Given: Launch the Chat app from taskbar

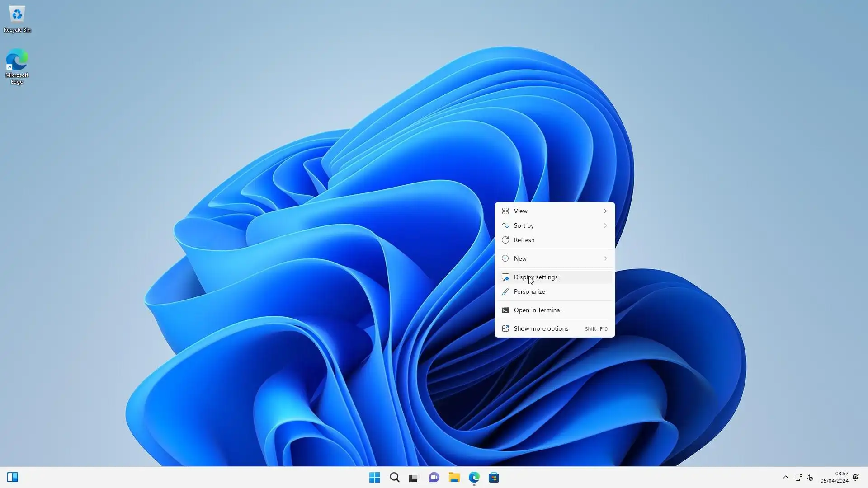Looking at the screenshot, I should [434, 478].
